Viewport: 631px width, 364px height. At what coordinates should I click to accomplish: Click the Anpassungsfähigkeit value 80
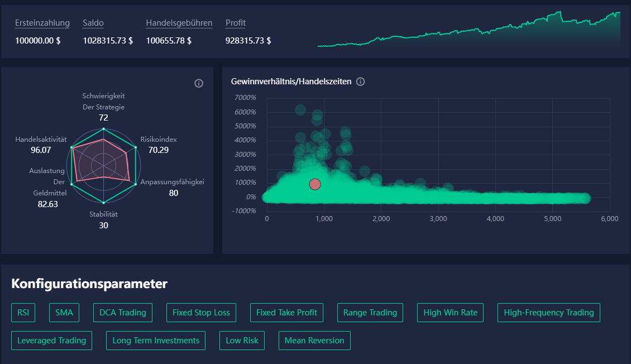point(174,193)
